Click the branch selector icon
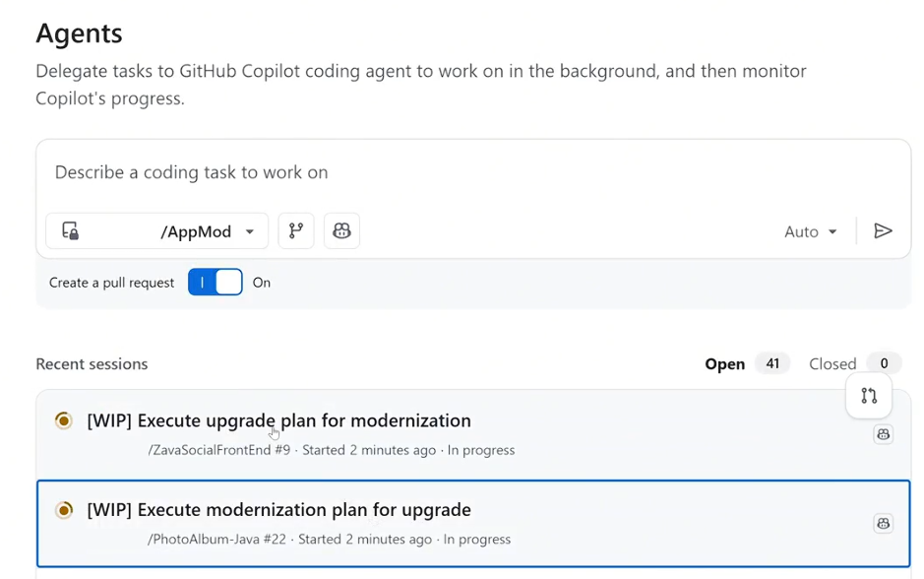Image resolution: width=924 pixels, height=579 pixels. tap(296, 230)
